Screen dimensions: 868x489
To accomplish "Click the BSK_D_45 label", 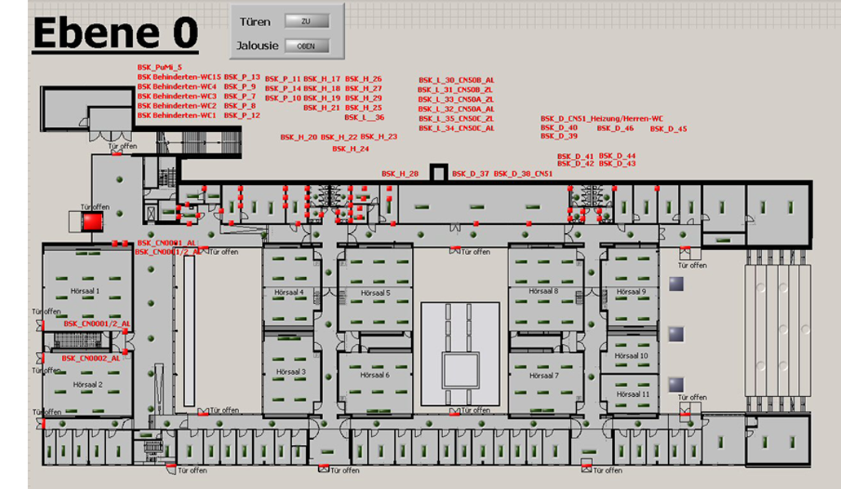I will pyautogui.click(x=668, y=129).
